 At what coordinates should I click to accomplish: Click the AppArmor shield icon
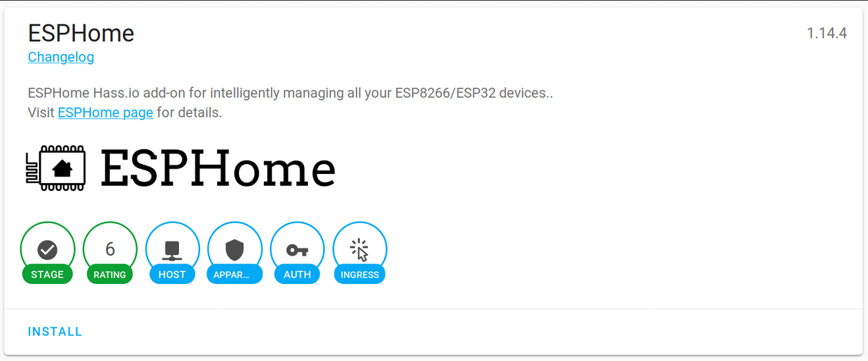point(234,250)
